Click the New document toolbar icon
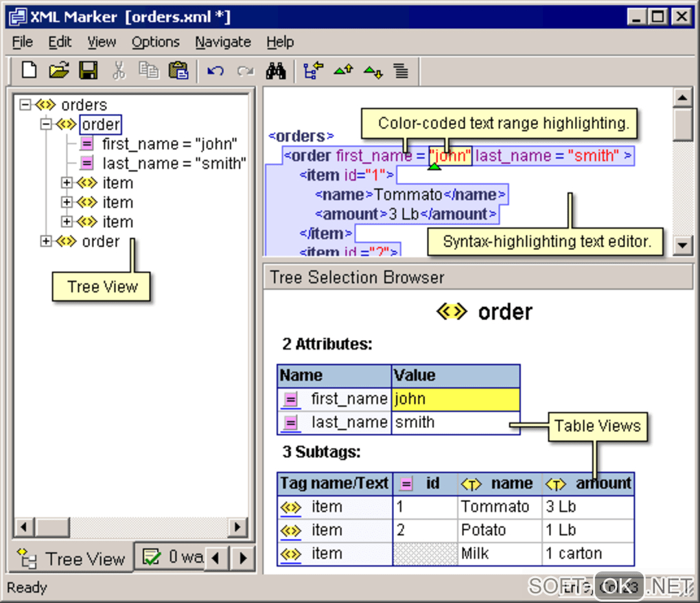700x603 pixels. pyautogui.click(x=30, y=71)
